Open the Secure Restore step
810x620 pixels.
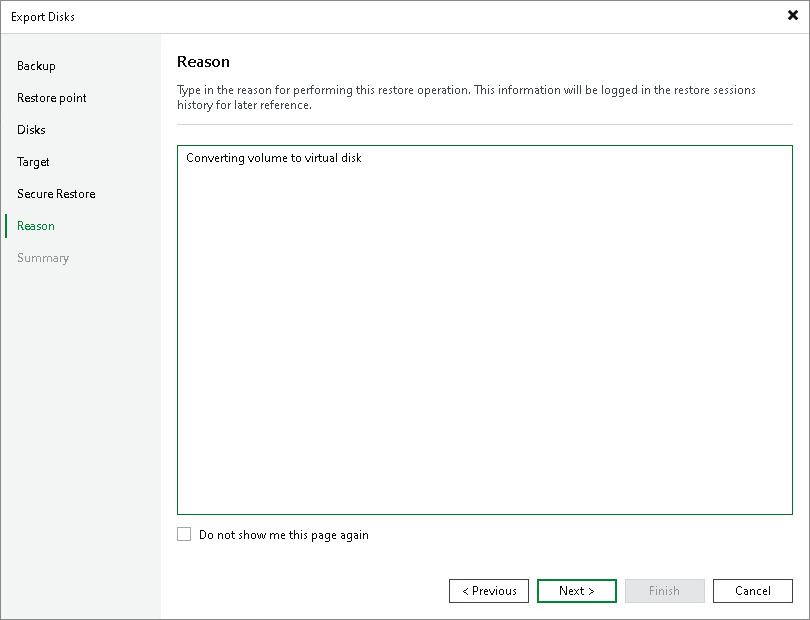pos(55,194)
